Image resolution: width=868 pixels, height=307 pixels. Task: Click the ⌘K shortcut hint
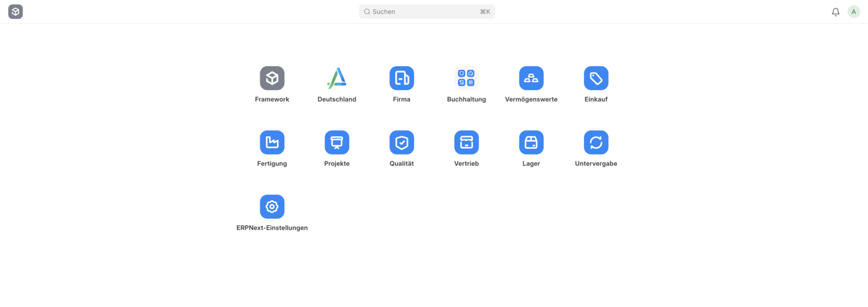[x=485, y=12]
